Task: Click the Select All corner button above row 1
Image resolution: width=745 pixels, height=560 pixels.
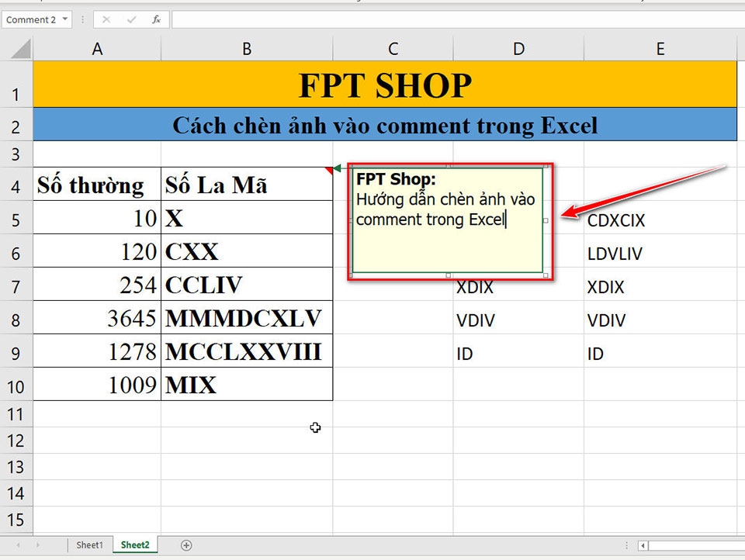Action: coord(16,48)
